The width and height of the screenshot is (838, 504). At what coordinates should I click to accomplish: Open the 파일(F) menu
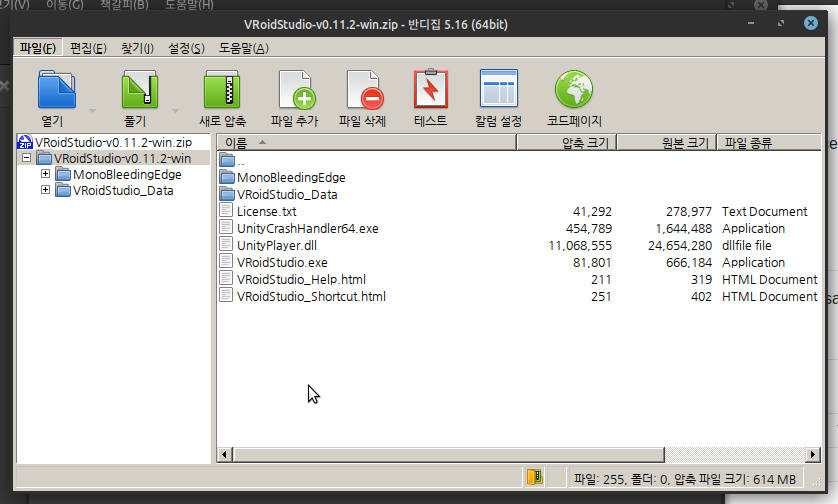38,48
